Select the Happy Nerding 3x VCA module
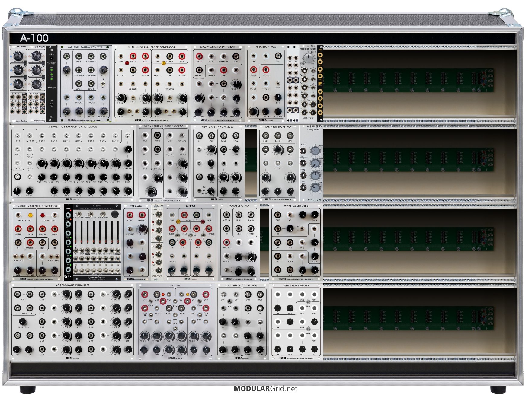 coord(37,84)
